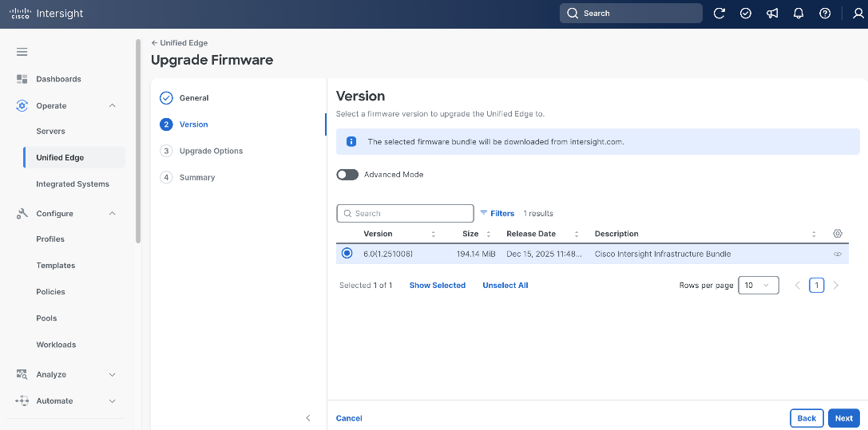Open the notifications bell
Screen dimensions: 868x430
point(799,14)
